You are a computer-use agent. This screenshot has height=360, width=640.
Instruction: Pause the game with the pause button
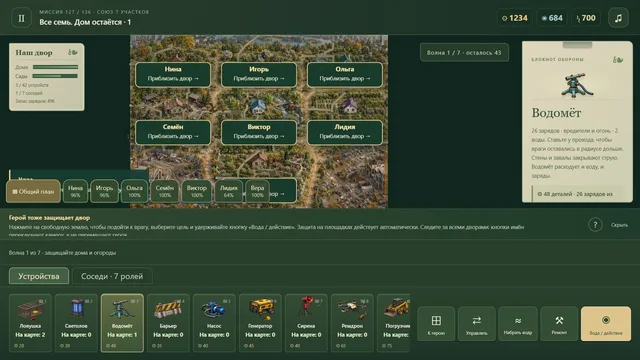(21, 18)
